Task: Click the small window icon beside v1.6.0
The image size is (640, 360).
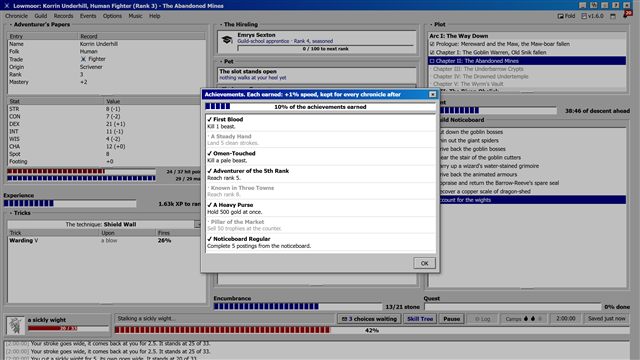Action: click(x=613, y=16)
